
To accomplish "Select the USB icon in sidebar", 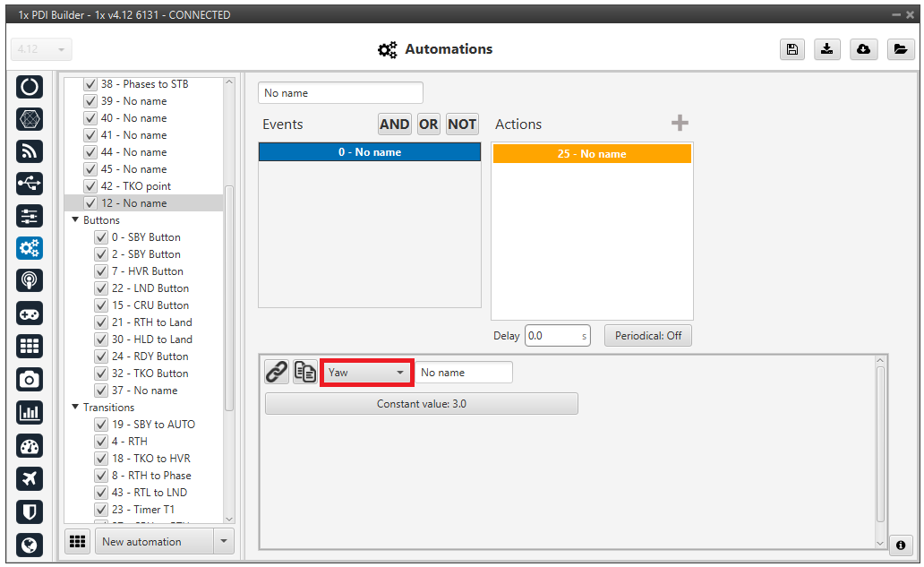I will tap(30, 184).
